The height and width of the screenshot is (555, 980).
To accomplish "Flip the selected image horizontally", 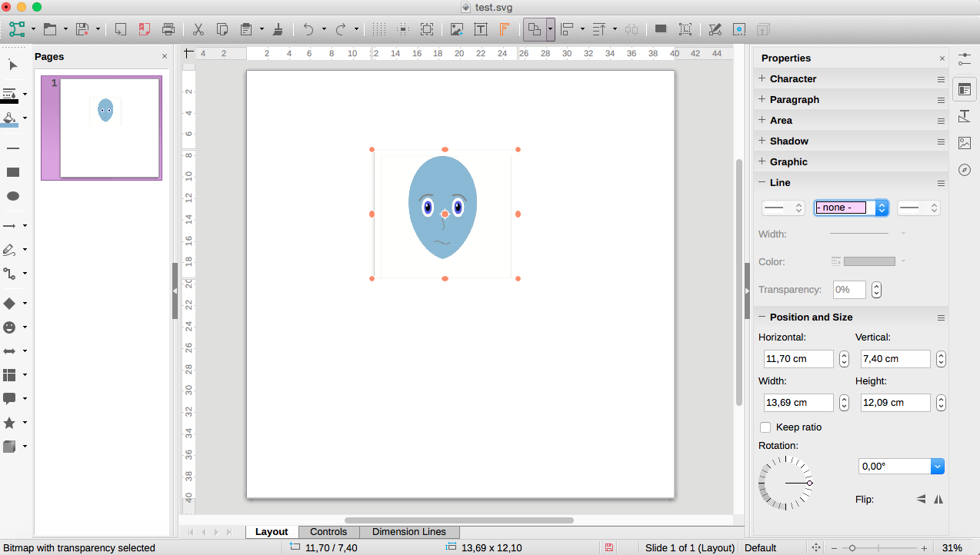I will (x=938, y=499).
